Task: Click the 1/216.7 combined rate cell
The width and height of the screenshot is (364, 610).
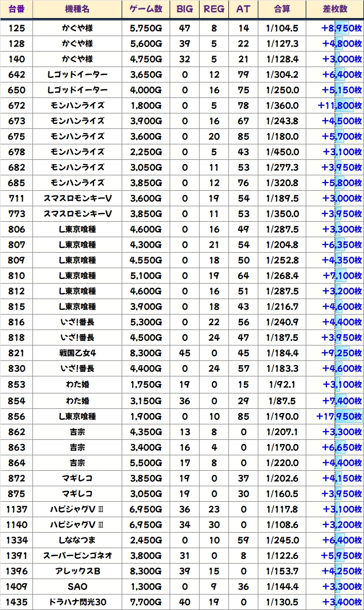Action: point(283,307)
